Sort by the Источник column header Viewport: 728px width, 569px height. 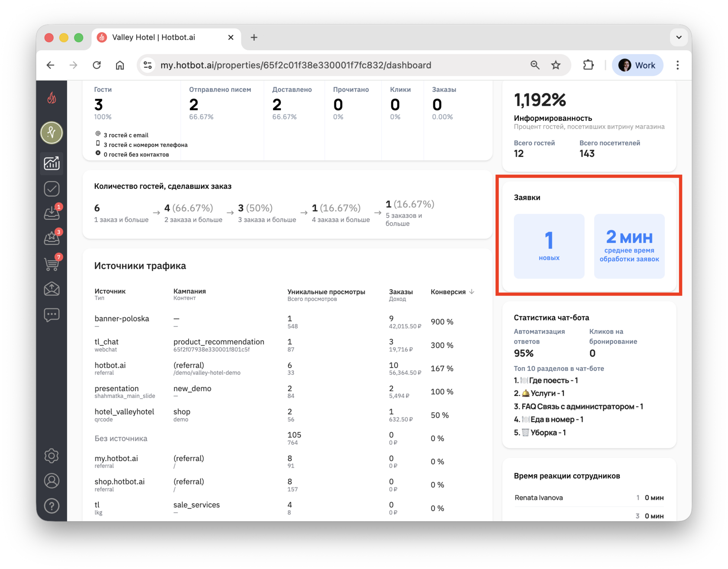coord(110,291)
